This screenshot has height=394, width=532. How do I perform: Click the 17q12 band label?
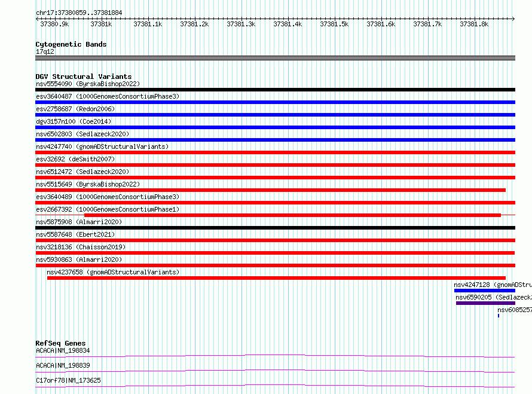tap(45, 52)
